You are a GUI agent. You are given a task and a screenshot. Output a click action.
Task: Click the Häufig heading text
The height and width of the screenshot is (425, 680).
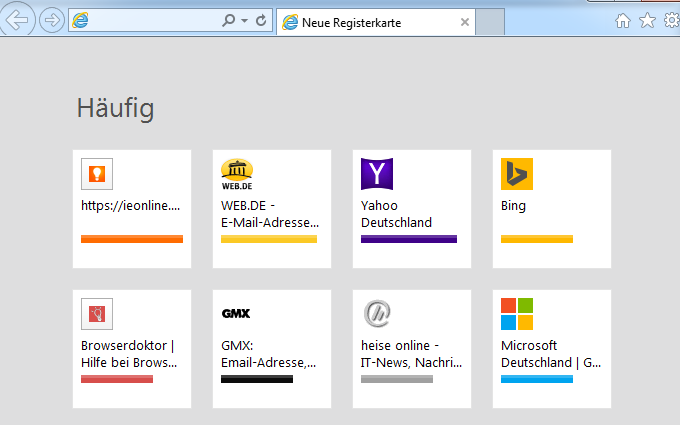pos(115,108)
